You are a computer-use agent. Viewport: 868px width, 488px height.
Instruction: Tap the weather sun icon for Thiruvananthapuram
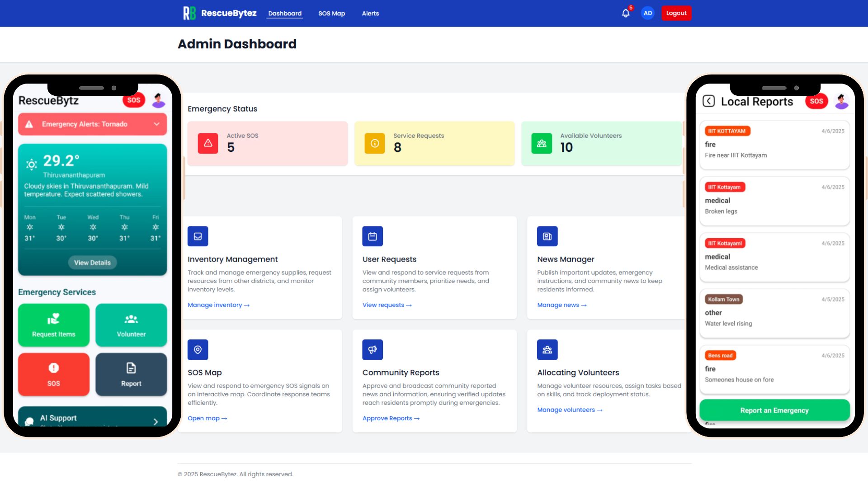pyautogui.click(x=31, y=163)
